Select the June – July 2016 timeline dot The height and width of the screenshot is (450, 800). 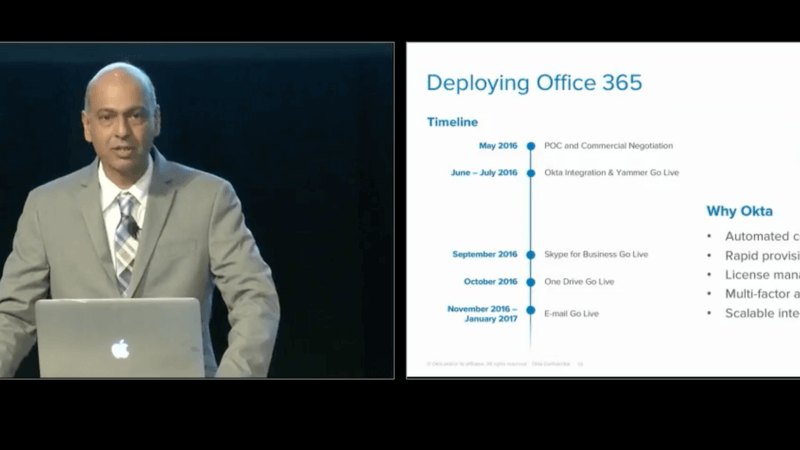coord(531,173)
